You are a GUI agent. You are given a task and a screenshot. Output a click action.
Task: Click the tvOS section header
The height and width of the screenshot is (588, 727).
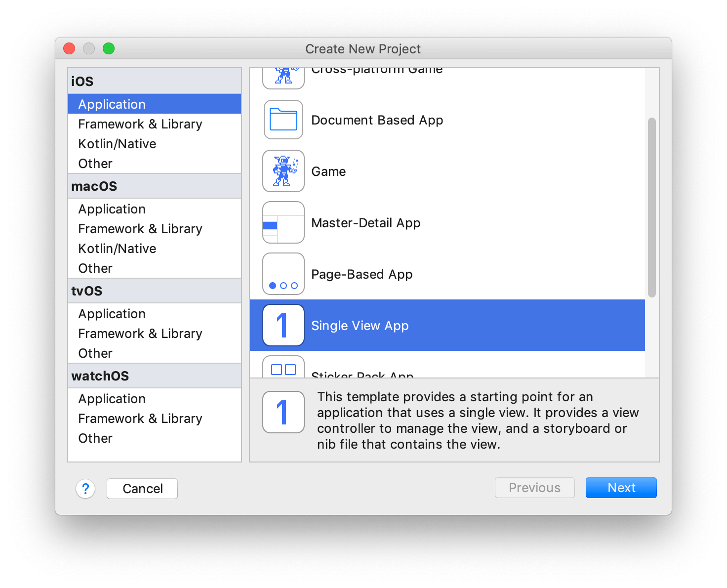click(155, 291)
